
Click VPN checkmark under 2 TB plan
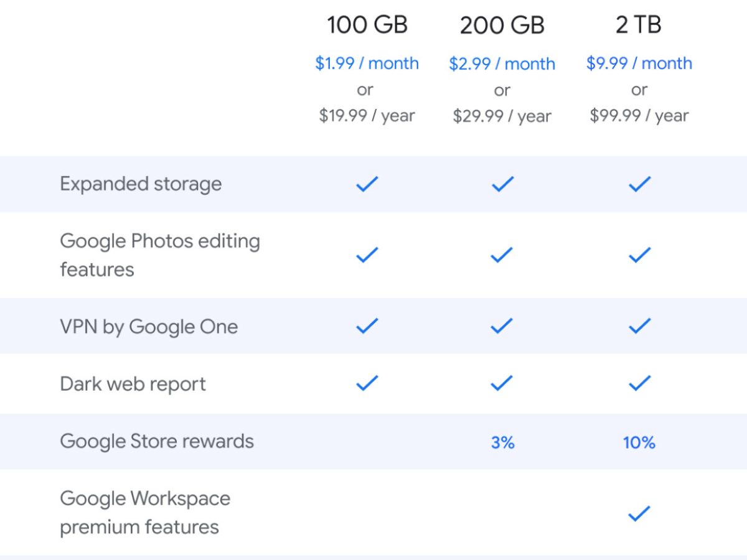(x=639, y=326)
